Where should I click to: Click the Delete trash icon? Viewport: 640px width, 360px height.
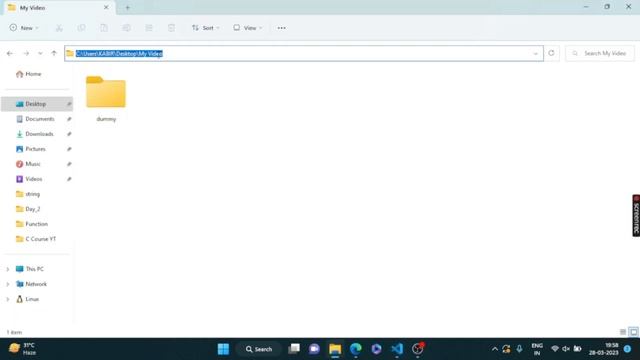(x=171, y=28)
